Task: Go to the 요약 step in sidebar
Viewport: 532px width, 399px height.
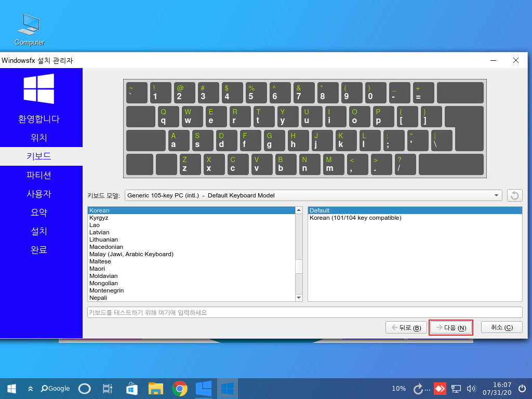Action: [39, 212]
